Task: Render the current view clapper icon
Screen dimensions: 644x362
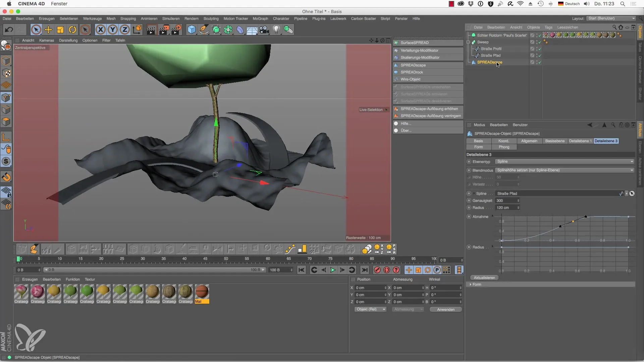Action: point(151,29)
